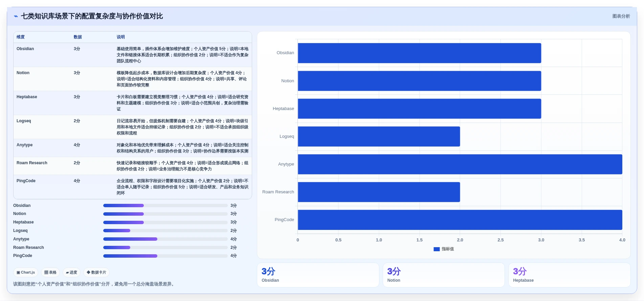Click the blue title icon beside the heading
Viewport: 644px width, 301px height.
[x=16, y=16]
